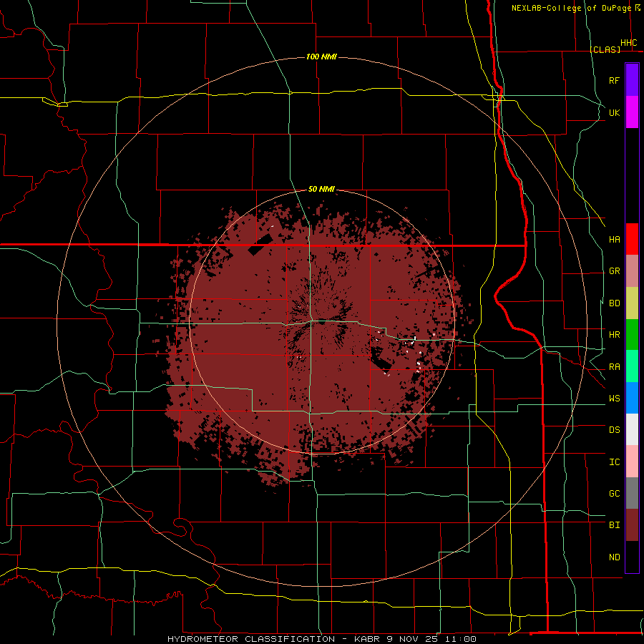The image size is (644, 644).
Task: Click the UK legend label
Action: click(615, 112)
